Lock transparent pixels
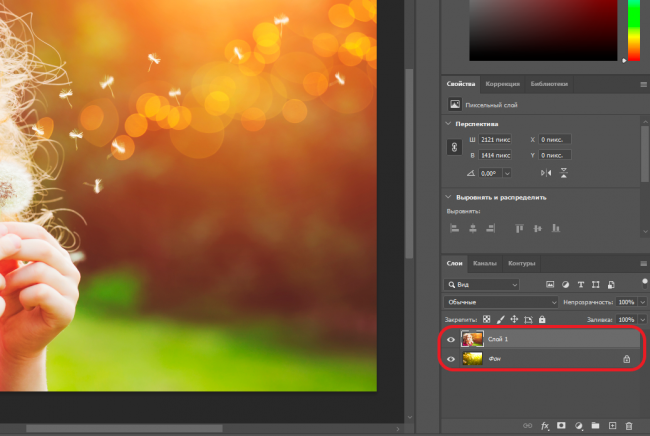Viewport: 650px width, 436px height. point(487,319)
